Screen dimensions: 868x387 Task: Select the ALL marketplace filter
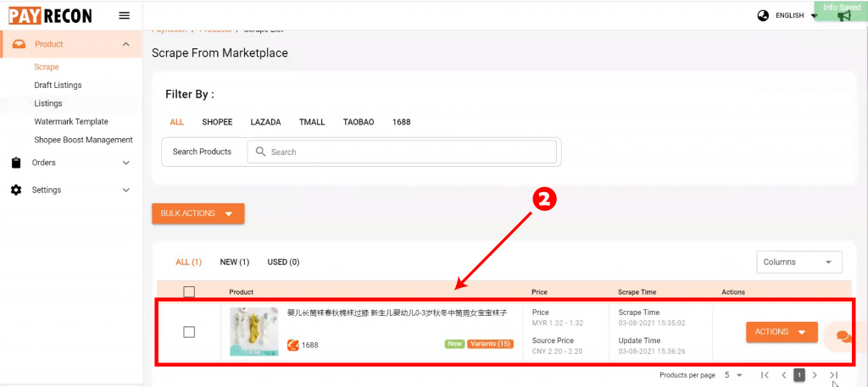pos(177,122)
